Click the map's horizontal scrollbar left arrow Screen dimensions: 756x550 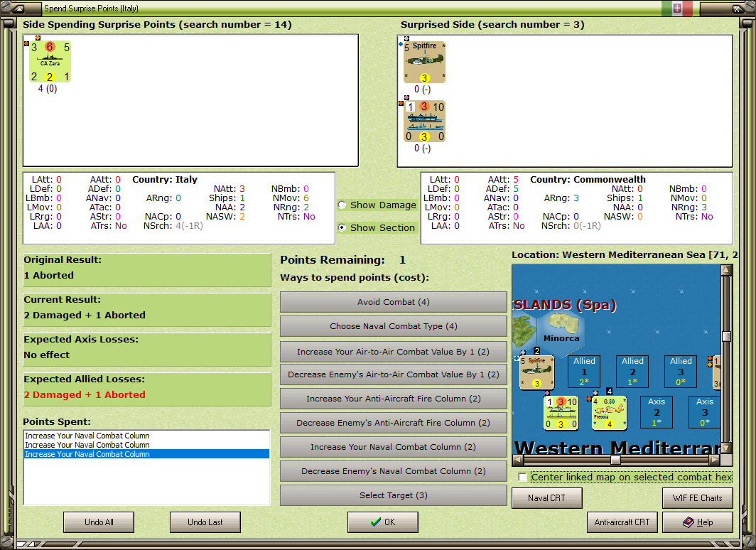click(518, 460)
